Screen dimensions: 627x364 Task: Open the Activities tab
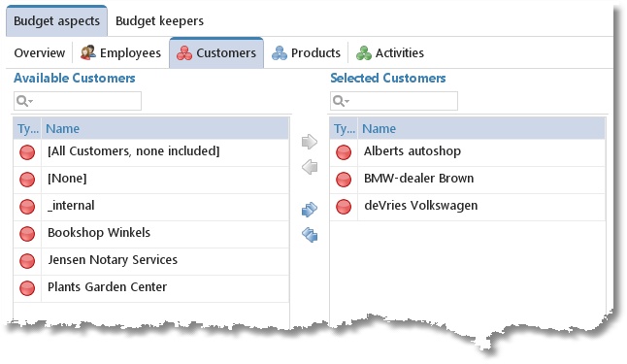click(390, 52)
